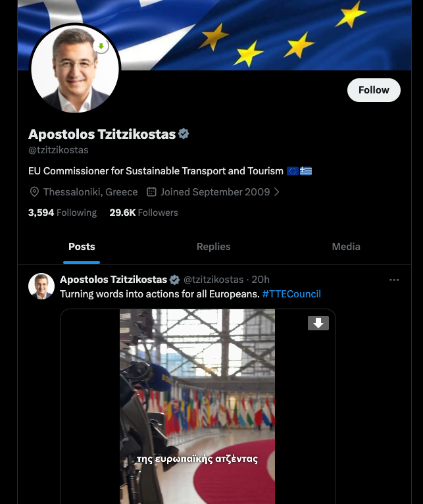Open the large profile picture
Image resolution: width=423 pixels, height=504 pixels.
pos(75,69)
